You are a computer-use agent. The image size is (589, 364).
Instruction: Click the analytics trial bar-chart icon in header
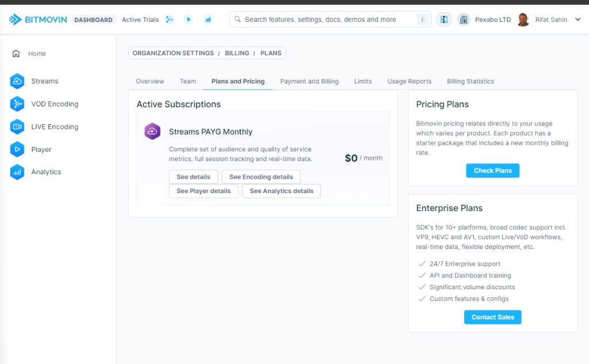pos(208,20)
